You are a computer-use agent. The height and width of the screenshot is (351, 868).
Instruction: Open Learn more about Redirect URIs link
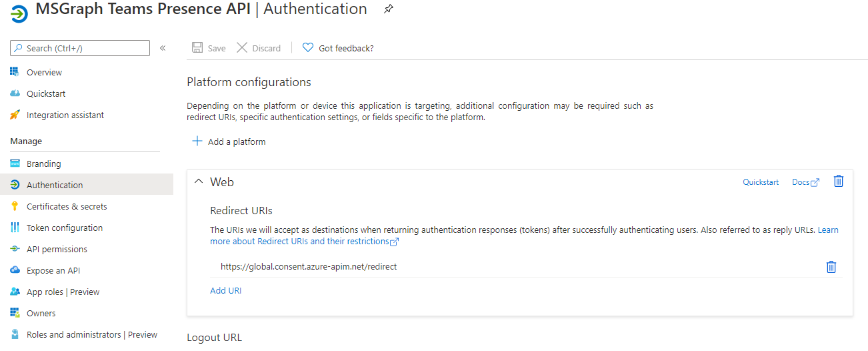click(524, 236)
